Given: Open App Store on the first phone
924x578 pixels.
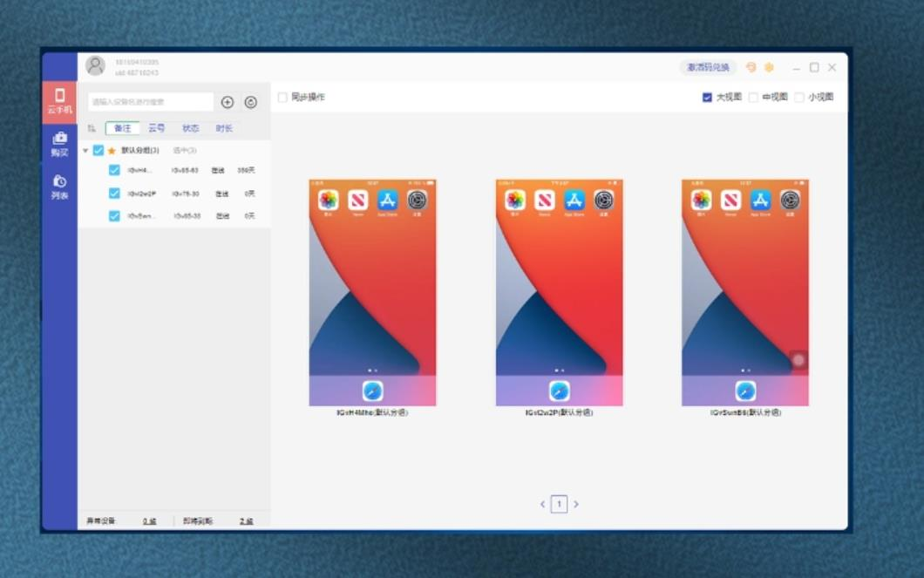Looking at the screenshot, I should point(387,201).
